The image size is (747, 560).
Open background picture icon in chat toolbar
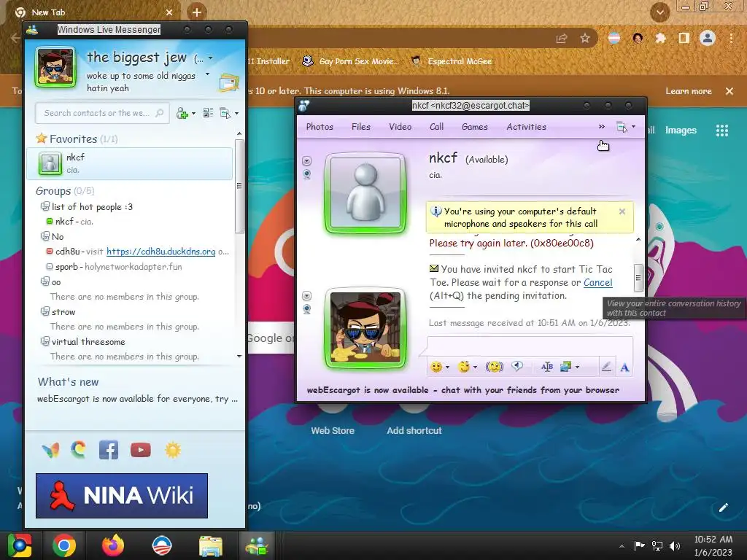[565, 367]
